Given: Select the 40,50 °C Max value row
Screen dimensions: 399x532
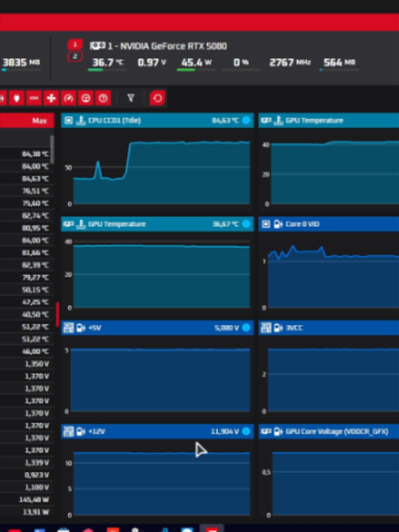Looking at the screenshot, I should click(x=27, y=314).
